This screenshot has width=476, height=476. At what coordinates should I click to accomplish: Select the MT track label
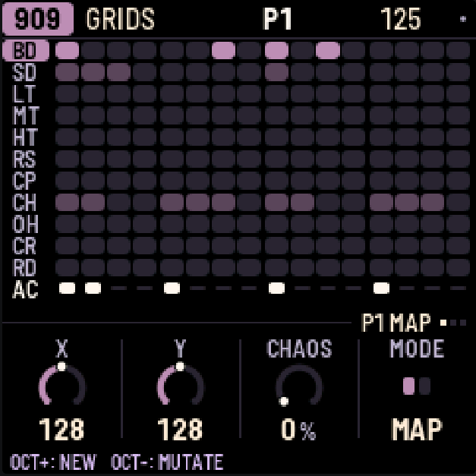pos(26,115)
